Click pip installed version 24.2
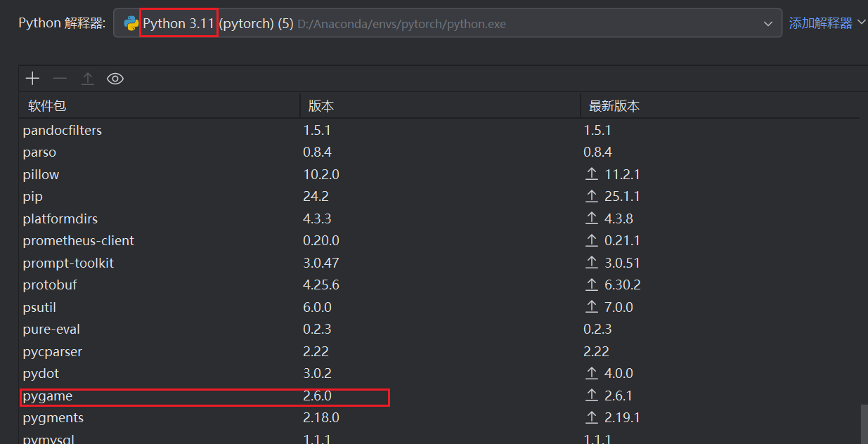The image size is (868, 444). [x=316, y=197]
